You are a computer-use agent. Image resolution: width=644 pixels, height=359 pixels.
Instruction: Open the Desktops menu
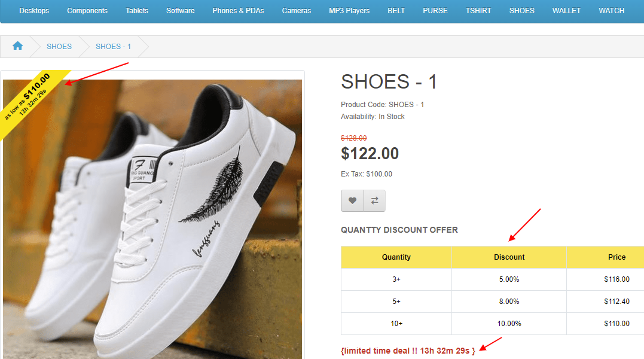tap(34, 11)
